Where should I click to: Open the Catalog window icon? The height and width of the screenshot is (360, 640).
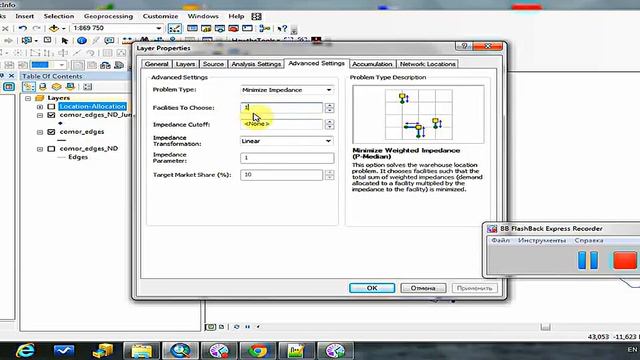[206, 28]
